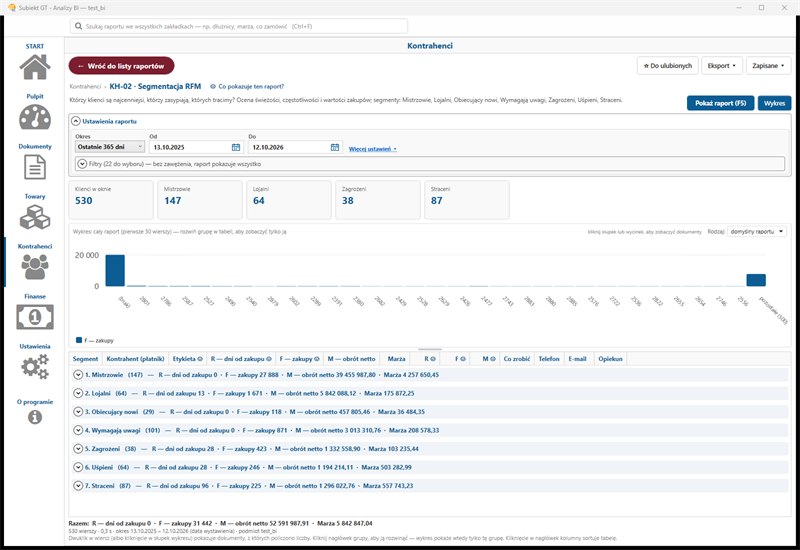Open the Finanse banknote icon
This screenshot has height=550, width=800.
[x=35, y=317]
